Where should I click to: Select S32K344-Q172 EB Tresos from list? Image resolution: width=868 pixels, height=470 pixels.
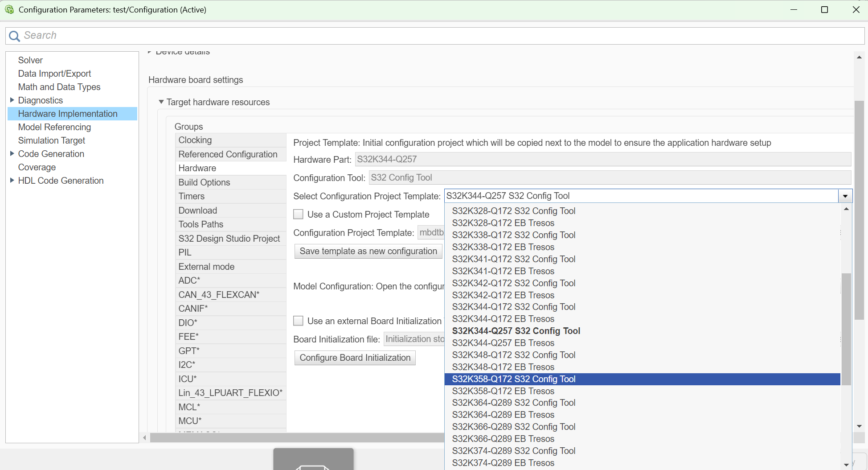tap(642, 319)
